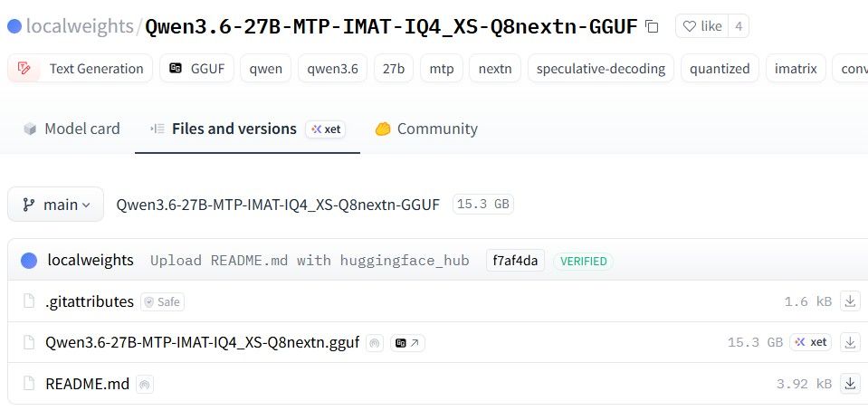868x420 pixels.
Task: Click the Safe scan badge for .gitattributes
Action: coord(162,301)
